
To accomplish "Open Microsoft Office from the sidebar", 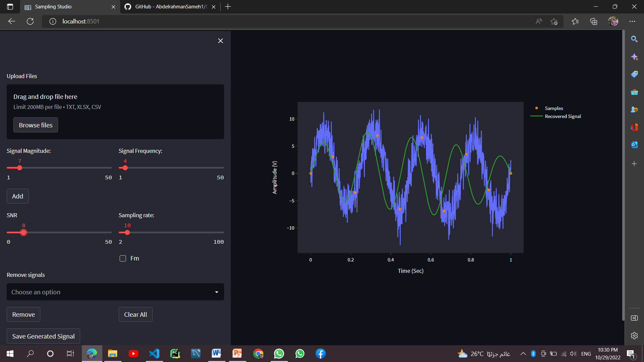I will (634, 127).
